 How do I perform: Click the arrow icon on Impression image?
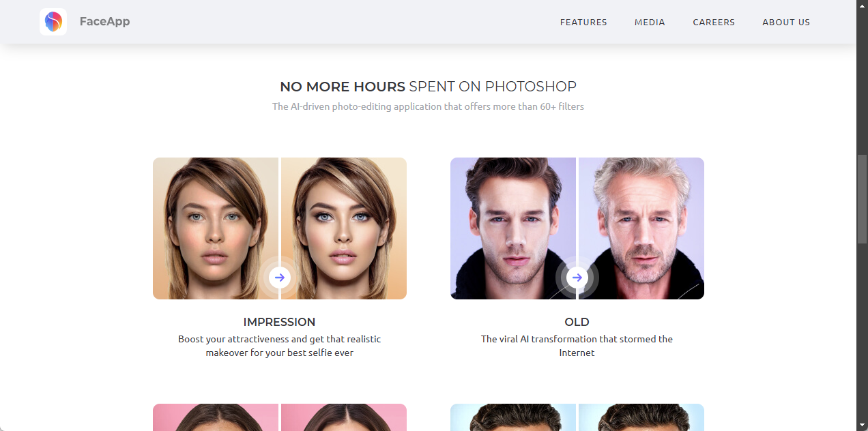[280, 278]
